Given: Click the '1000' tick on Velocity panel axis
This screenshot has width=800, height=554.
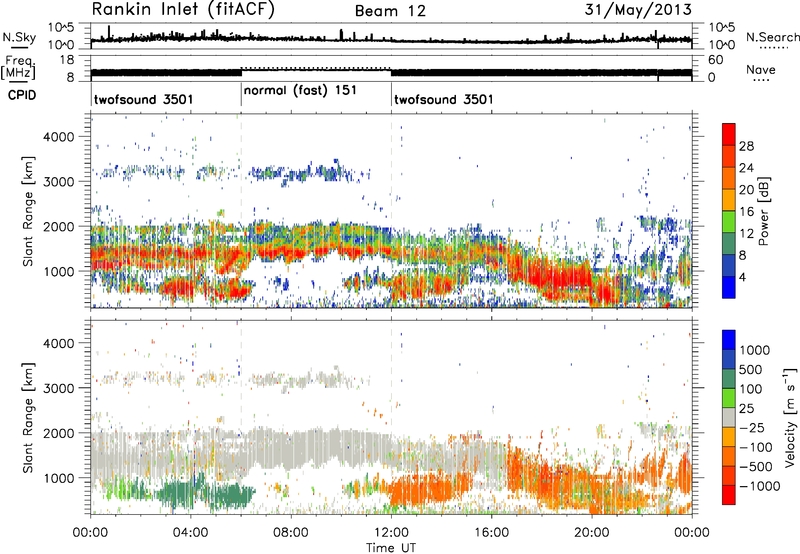Looking at the screenshot, I should [x=58, y=478].
